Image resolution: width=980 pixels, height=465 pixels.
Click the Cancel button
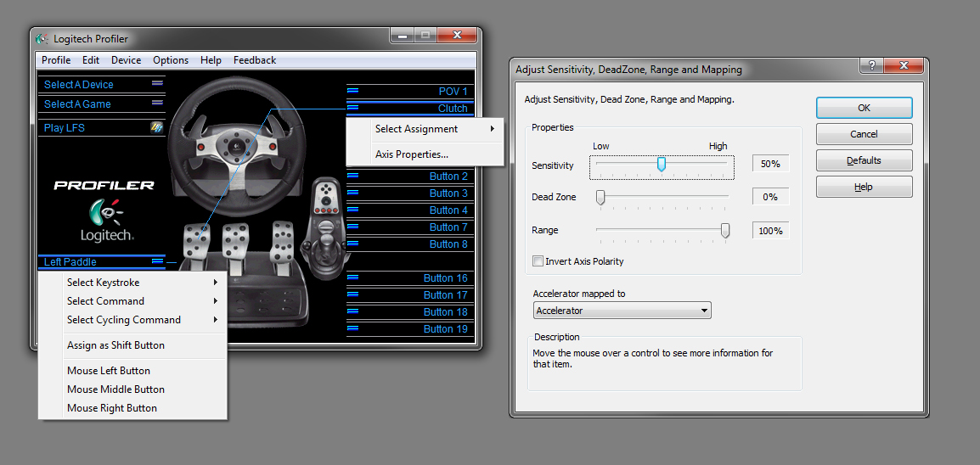click(x=864, y=133)
